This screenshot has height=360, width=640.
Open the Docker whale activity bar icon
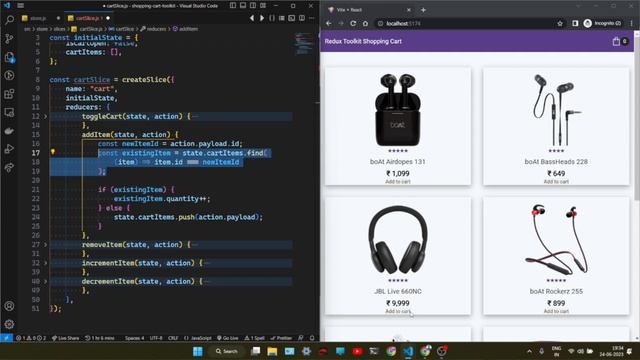(x=9, y=131)
